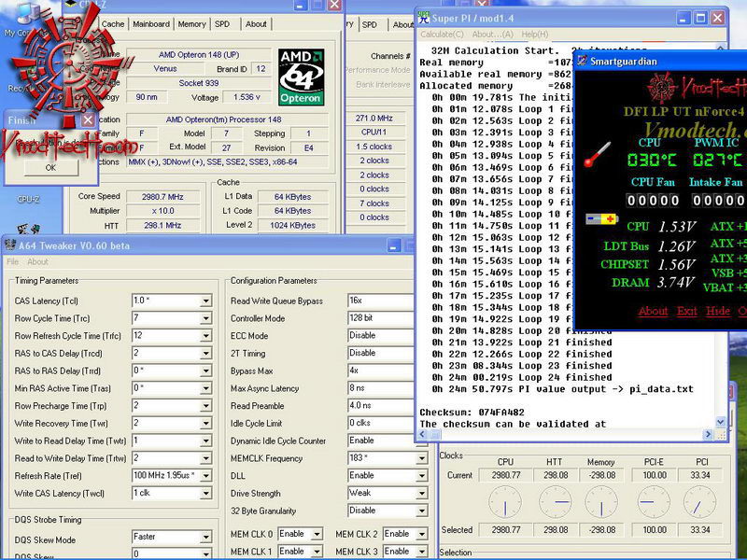Open the MEM CLK 0 Enable dropdown
Screen dimensions: 747x560
coord(317,534)
